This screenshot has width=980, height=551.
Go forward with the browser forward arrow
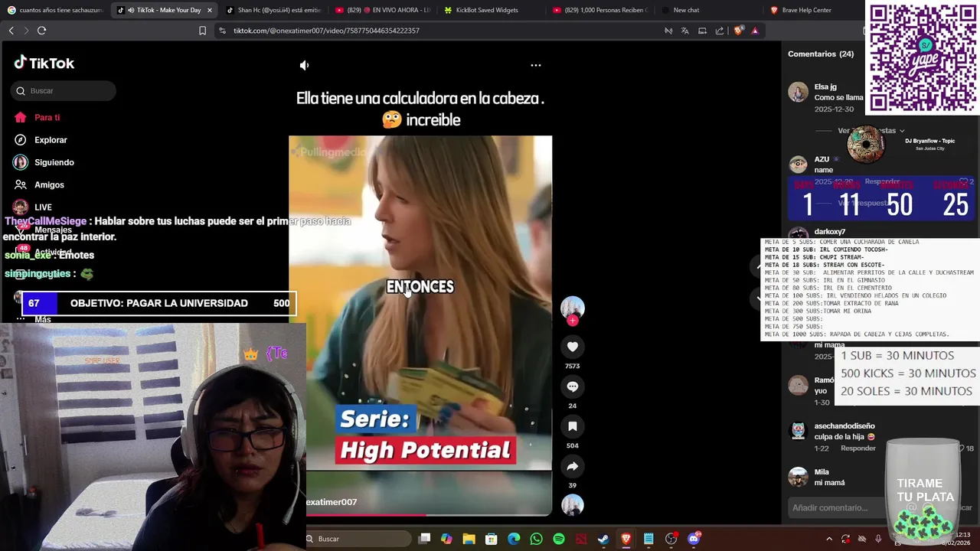coord(26,31)
